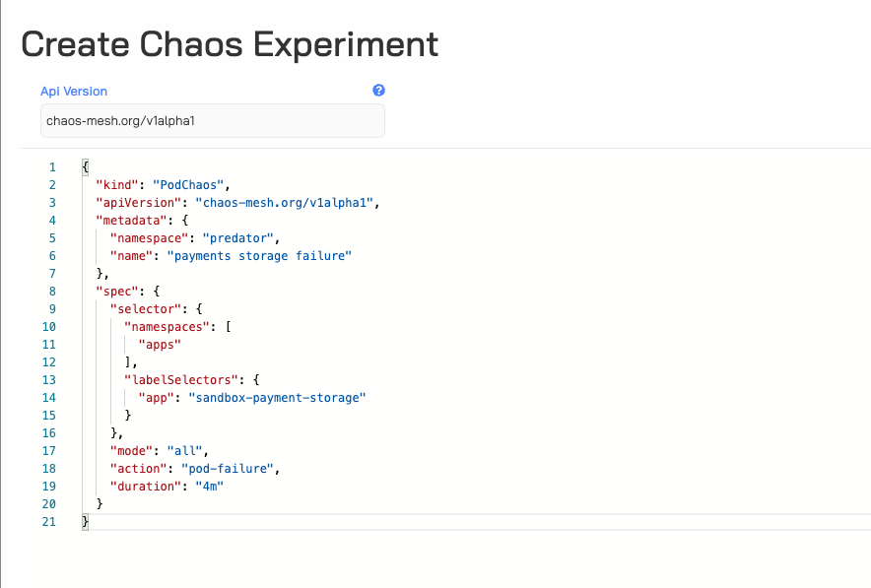Click line number 21 in the gutter
The width and height of the screenshot is (871, 588).
49,522
